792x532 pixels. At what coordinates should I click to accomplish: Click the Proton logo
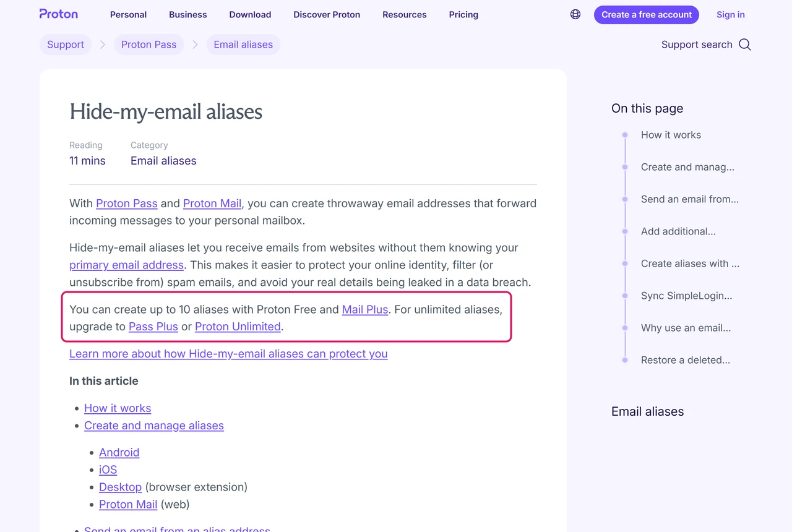pos(58,14)
